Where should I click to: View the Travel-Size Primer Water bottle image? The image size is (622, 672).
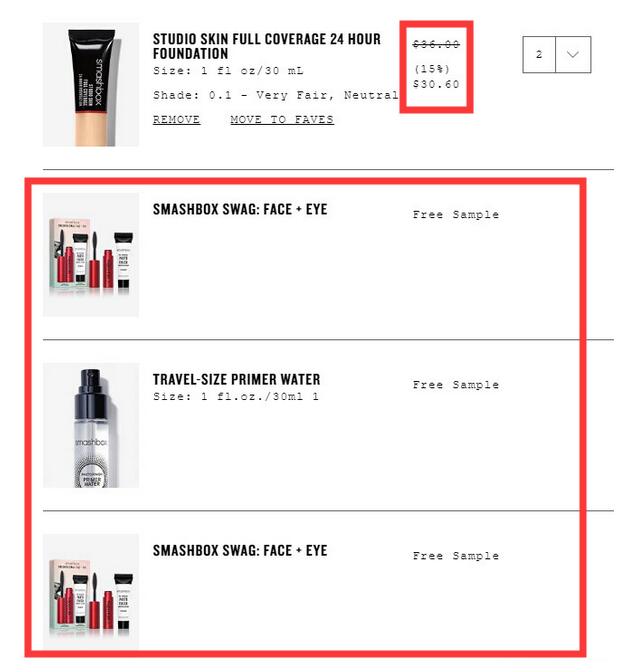click(x=91, y=426)
